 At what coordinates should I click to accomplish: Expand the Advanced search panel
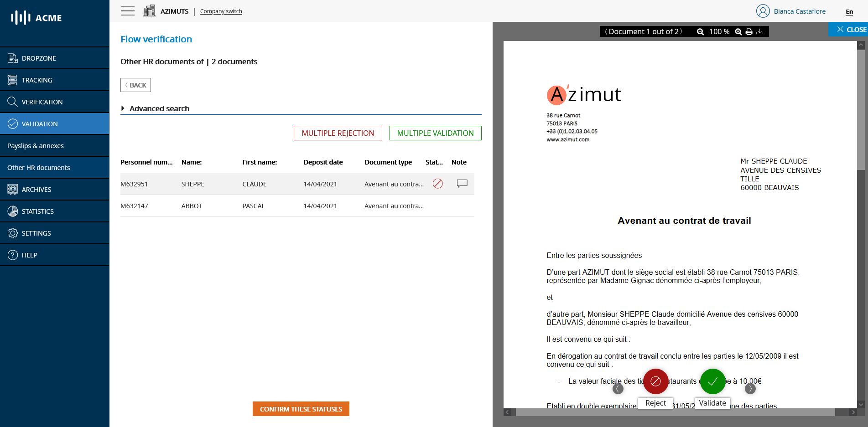point(159,108)
